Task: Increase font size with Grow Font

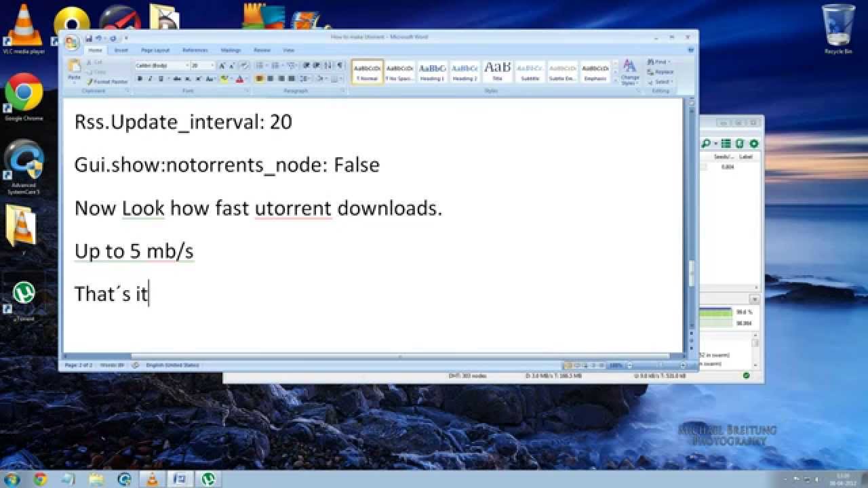Action: 221,66
